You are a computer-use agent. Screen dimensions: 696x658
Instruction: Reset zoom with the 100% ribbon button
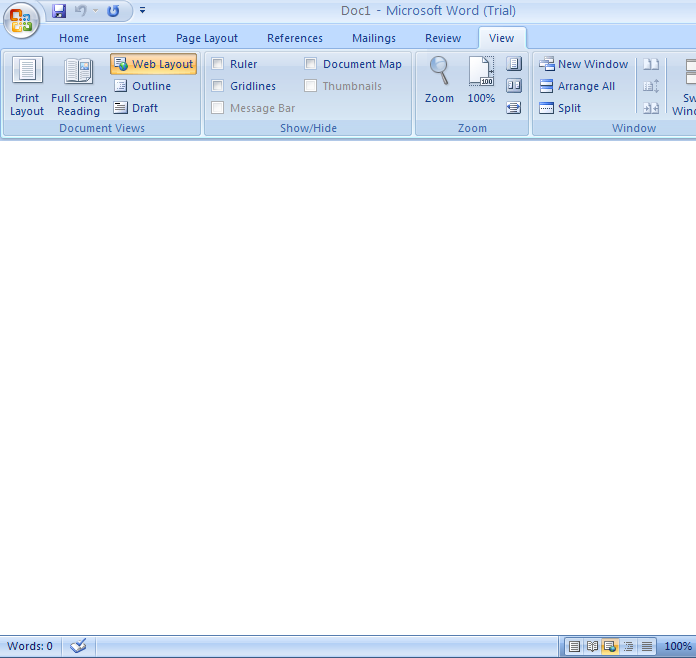point(481,80)
